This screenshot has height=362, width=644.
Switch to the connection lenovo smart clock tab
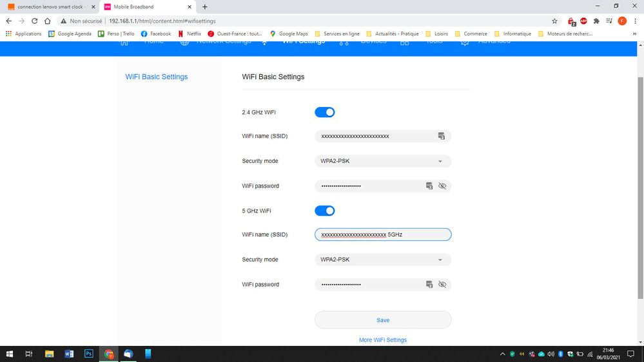pyautogui.click(x=50, y=6)
